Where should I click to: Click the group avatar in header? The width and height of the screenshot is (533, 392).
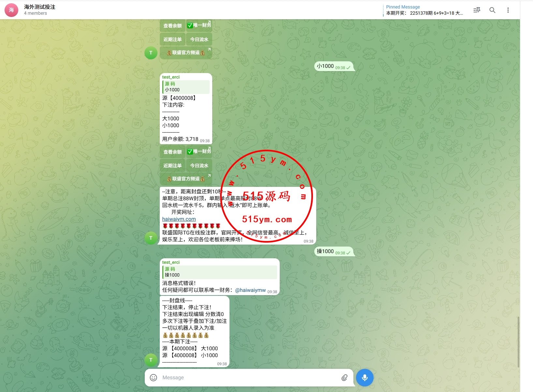(11, 10)
